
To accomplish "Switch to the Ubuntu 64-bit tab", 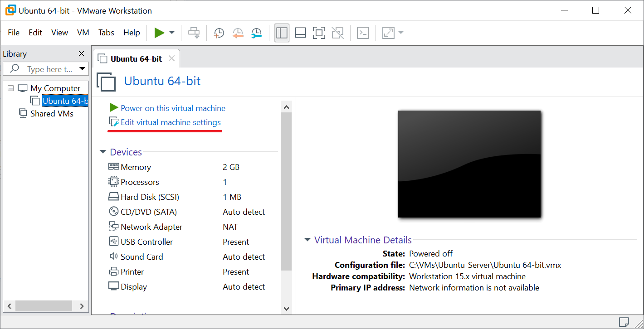I will tap(136, 59).
